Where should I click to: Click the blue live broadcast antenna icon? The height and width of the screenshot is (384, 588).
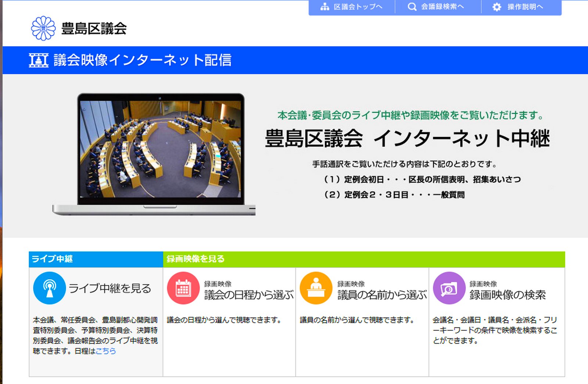49,288
